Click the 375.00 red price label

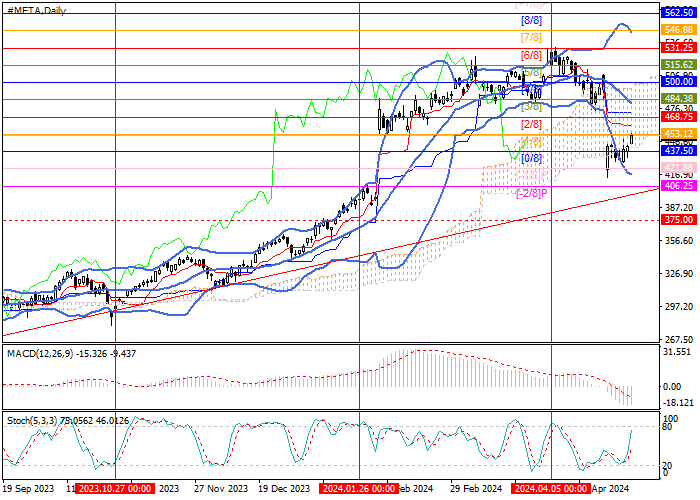pos(678,220)
